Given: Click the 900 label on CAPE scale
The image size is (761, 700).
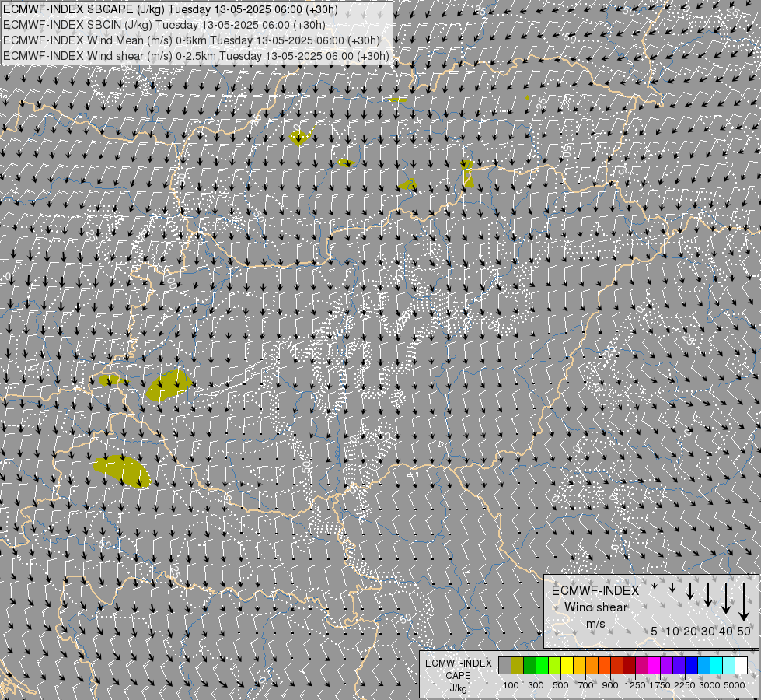Looking at the screenshot, I should pyautogui.click(x=610, y=685).
